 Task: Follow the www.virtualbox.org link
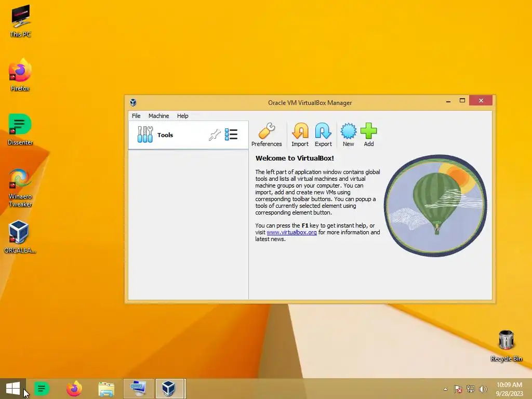coord(291,232)
